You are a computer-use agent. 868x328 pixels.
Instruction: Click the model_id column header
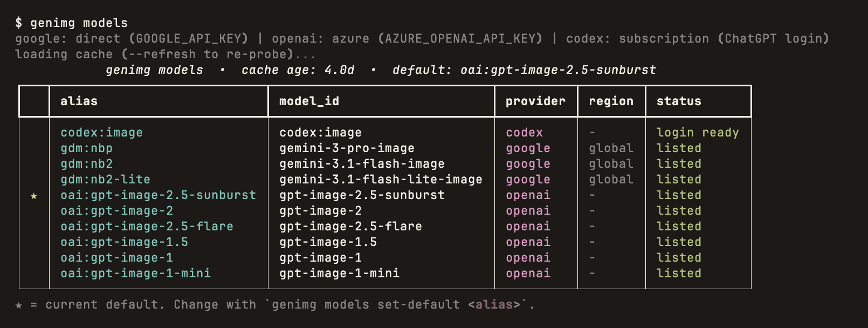pos(309,101)
